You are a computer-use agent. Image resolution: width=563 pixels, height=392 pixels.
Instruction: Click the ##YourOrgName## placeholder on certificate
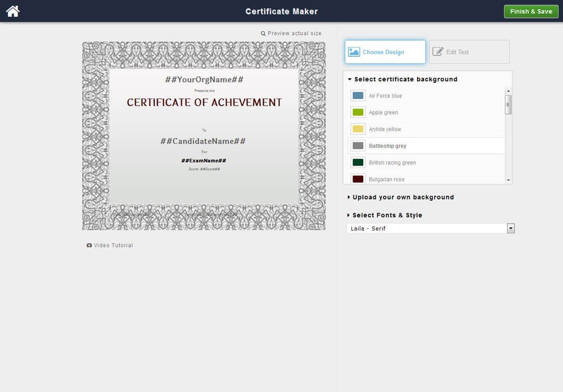click(x=204, y=80)
